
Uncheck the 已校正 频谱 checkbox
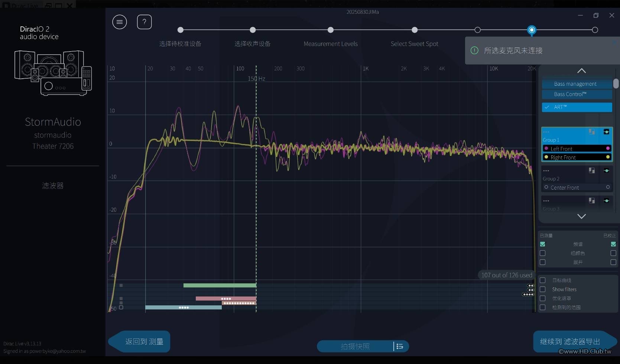pyautogui.click(x=613, y=244)
